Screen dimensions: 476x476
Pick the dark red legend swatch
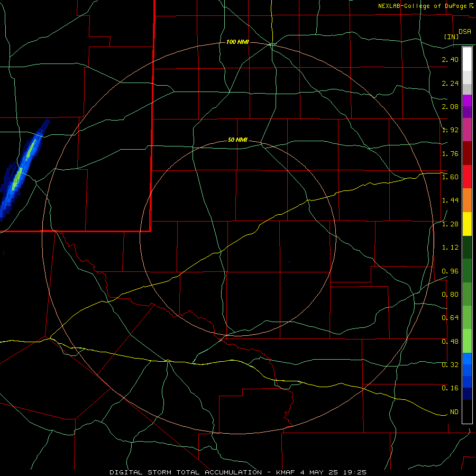(x=467, y=153)
